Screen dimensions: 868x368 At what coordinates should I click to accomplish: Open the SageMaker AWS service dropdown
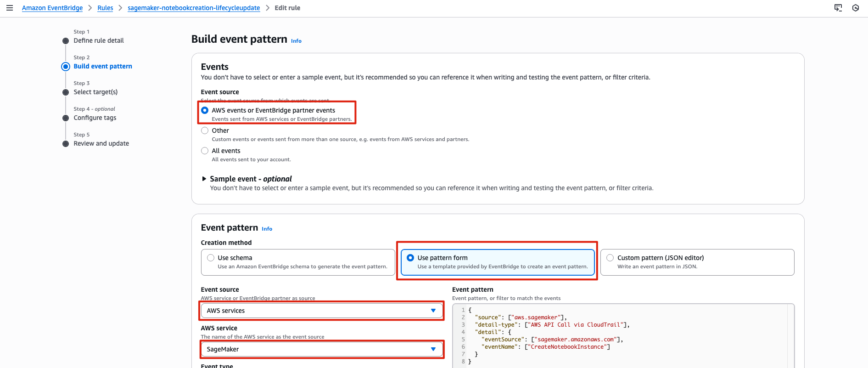coord(321,349)
